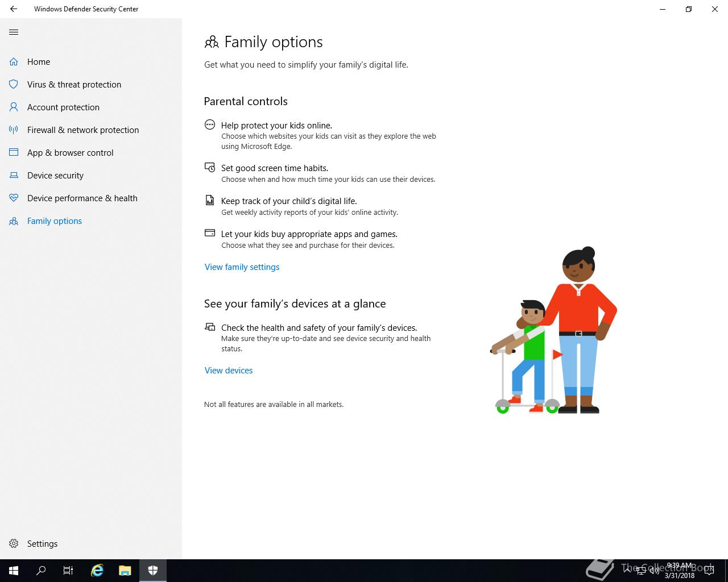
Task: Open Task View on the taskbar
Action: (x=68, y=571)
